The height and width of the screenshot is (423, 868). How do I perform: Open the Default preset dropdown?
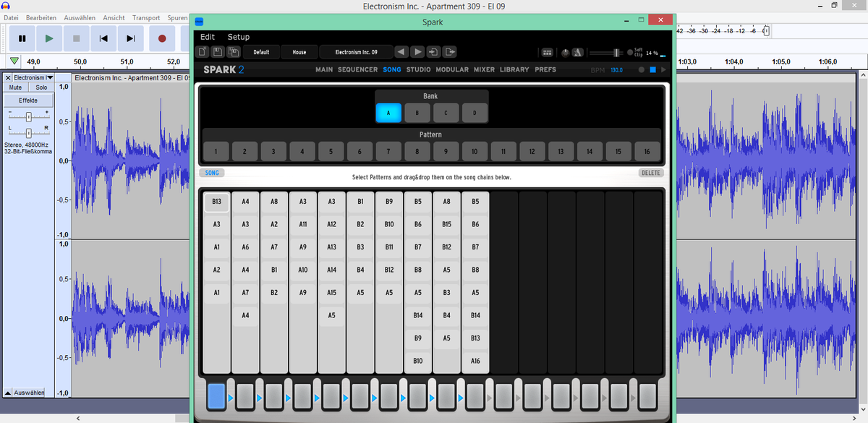261,52
